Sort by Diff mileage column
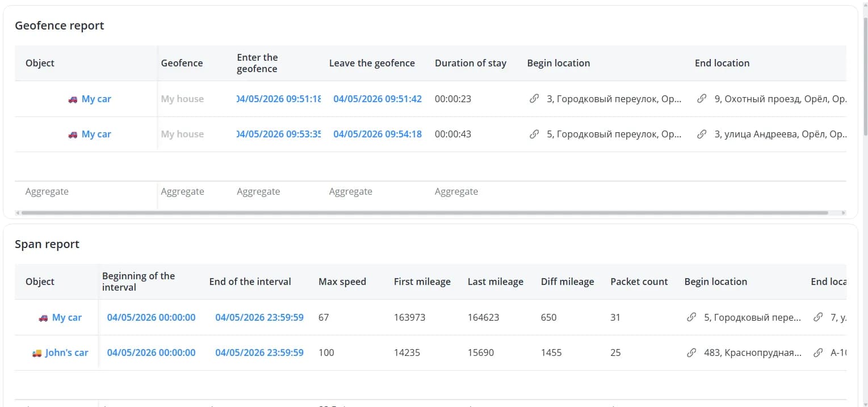Image resolution: width=868 pixels, height=407 pixels. pyautogui.click(x=568, y=282)
